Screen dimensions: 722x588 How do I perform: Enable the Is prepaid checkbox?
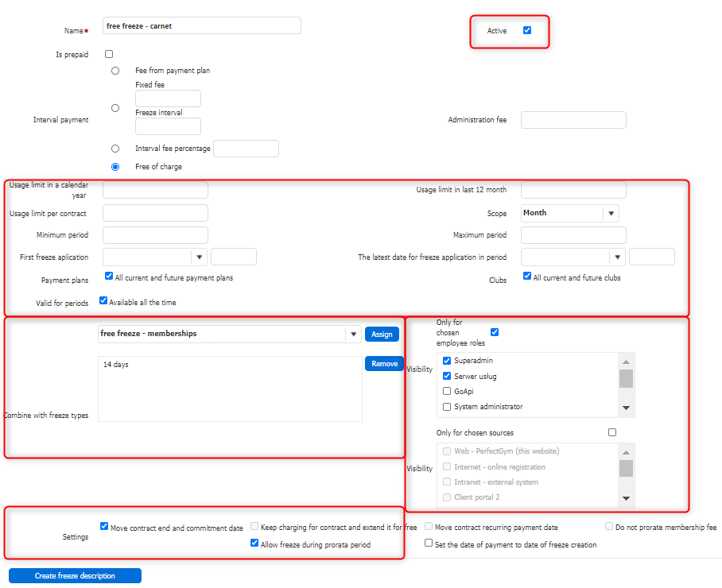tap(109, 54)
